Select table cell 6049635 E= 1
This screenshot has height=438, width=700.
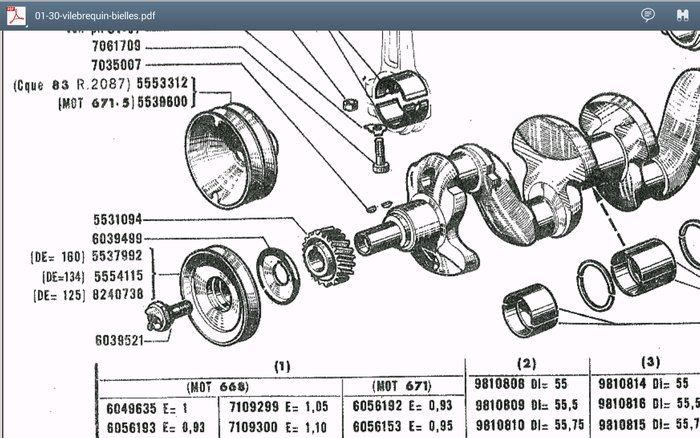(148, 406)
